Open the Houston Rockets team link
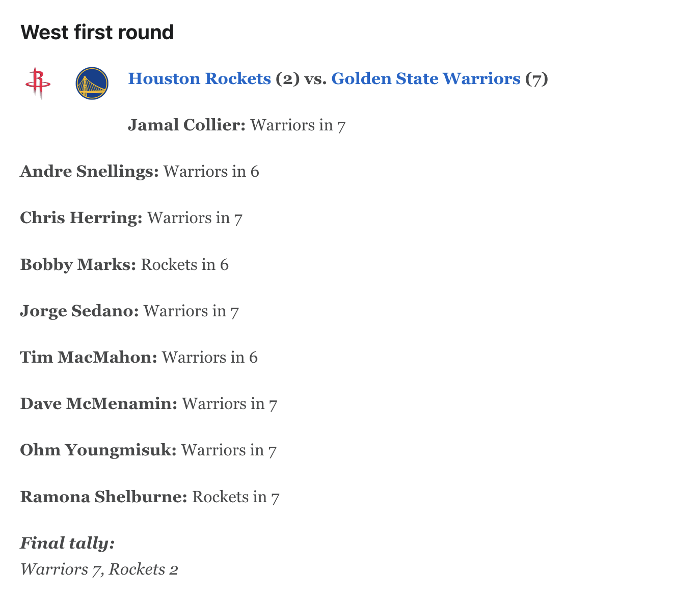 pos(199,79)
